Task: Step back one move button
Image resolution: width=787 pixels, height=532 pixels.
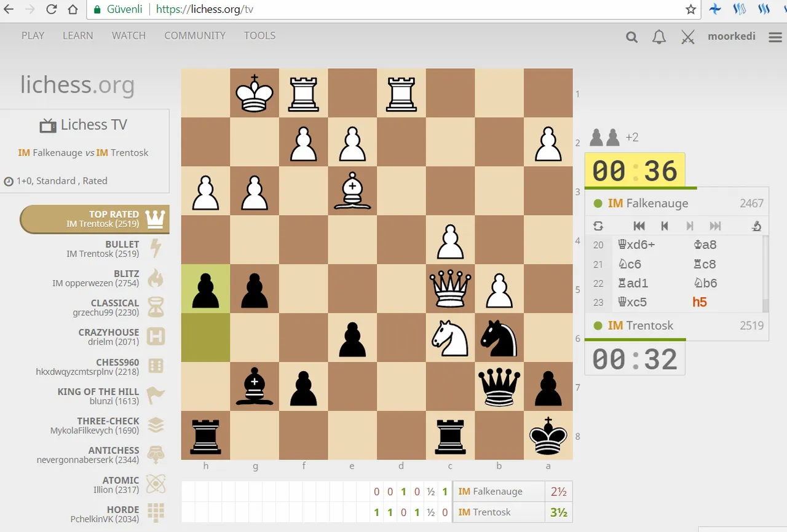Action: 665,225
